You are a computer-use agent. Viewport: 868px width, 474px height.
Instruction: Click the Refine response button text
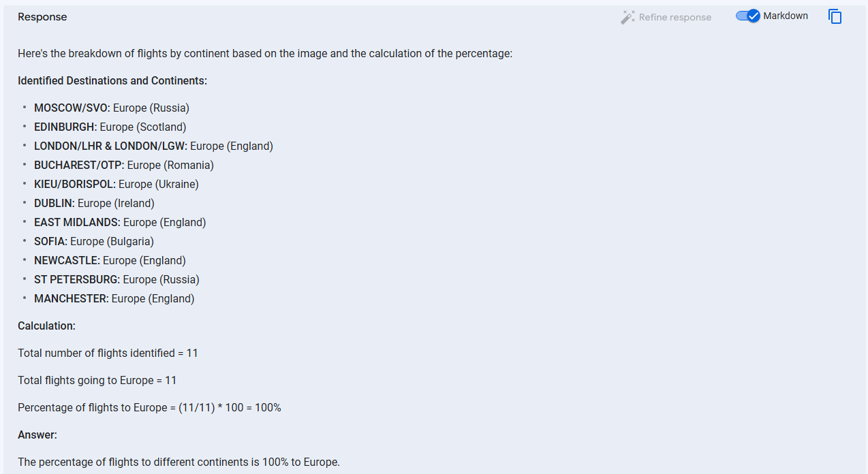coord(675,17)
